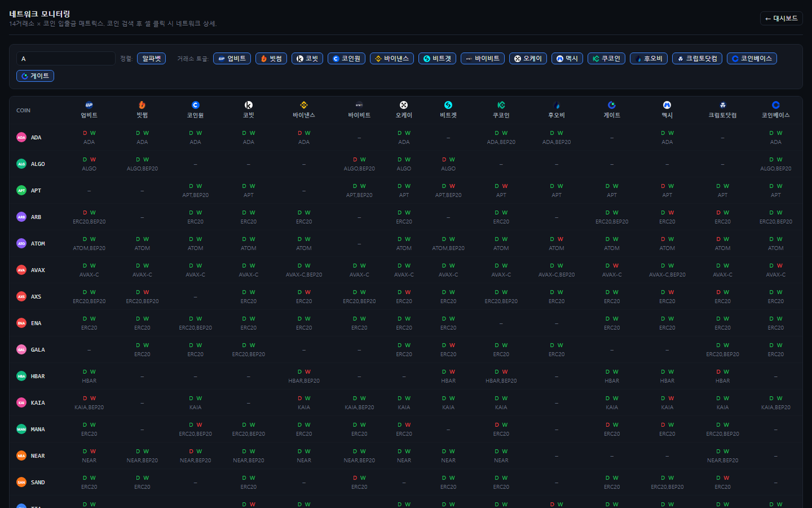Image resolution: width=812 pixels, height=508 pixels.
Task: Select the KAIA coin icon
Action: [21, 403]
